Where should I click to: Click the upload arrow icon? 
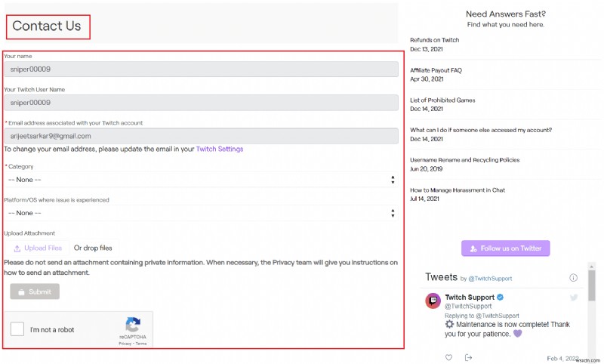[17, 248]
